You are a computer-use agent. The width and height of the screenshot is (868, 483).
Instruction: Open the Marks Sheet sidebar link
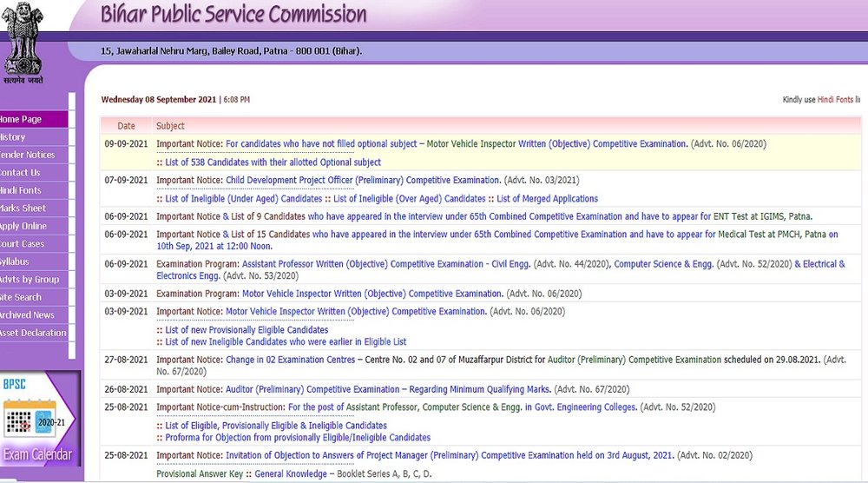34,208
